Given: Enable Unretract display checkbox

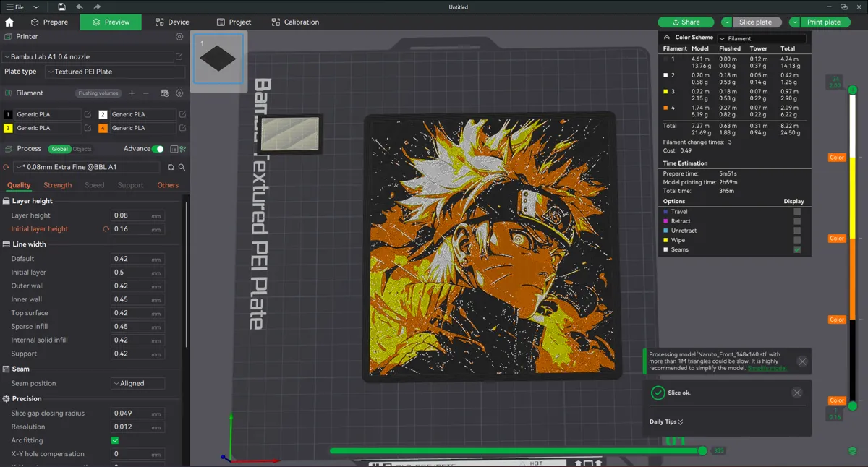Looking at the screenshot, I should pos(797,231).
